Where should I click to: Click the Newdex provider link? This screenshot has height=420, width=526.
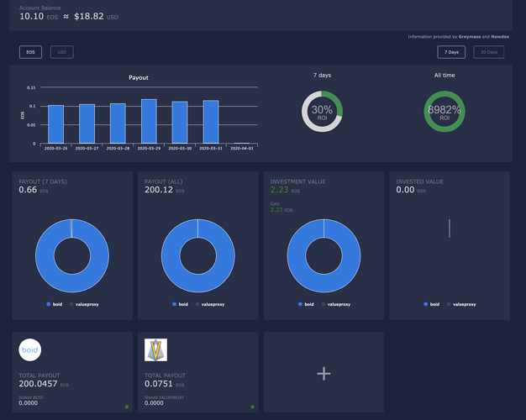coord(500,37)
